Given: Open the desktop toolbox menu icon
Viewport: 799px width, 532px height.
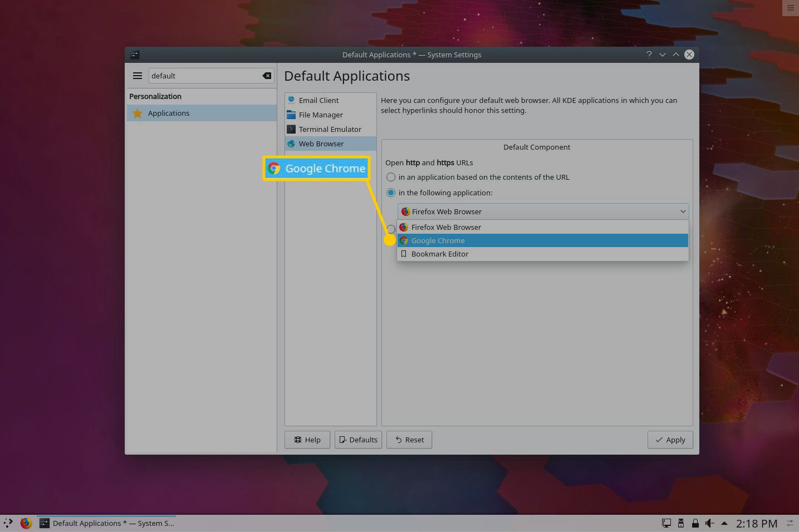Looking at the screenshot, I should (790, 8).
